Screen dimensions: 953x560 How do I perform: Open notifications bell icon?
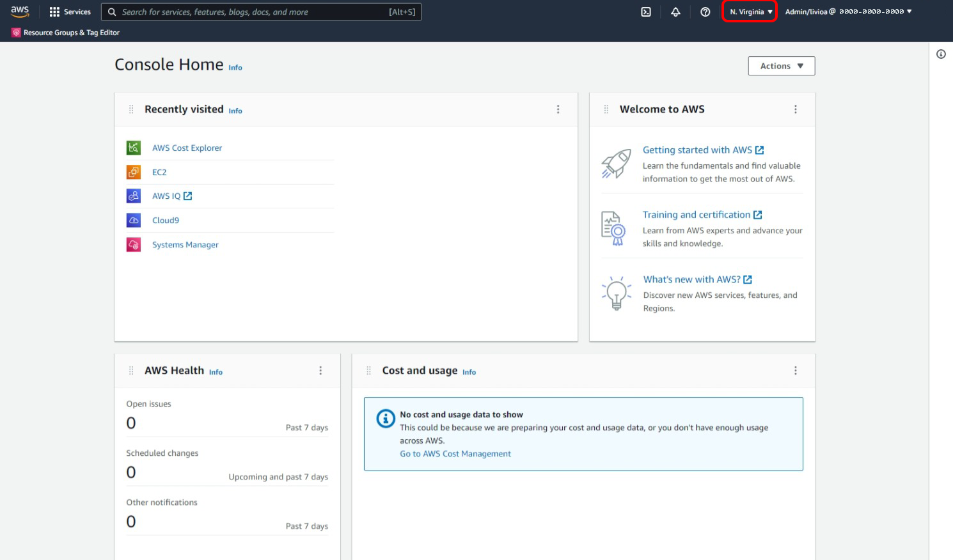tap(675, 12)
